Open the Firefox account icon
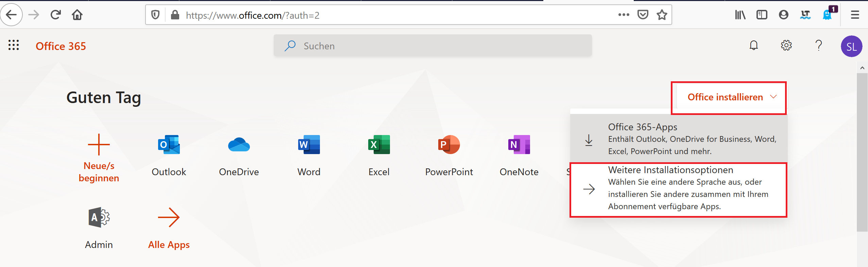 click(x=783, y=15)
